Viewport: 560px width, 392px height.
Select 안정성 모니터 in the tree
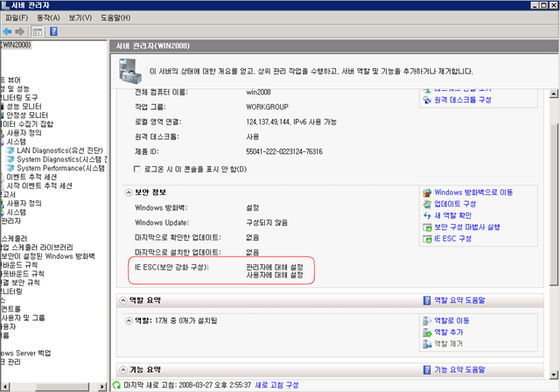click(27, 115)
